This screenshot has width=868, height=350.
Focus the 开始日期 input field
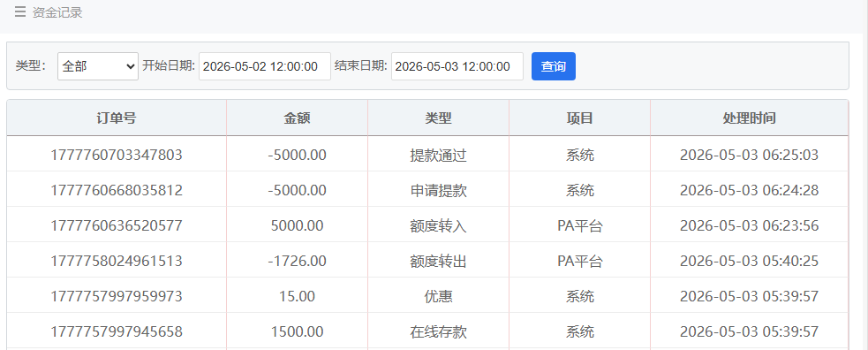tap(265, 66)
